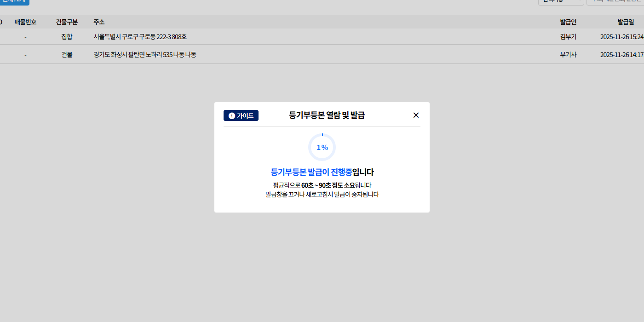
Task: Click the 등기부등본 열람 및 발급 dialog title
Action: [327, 115]
